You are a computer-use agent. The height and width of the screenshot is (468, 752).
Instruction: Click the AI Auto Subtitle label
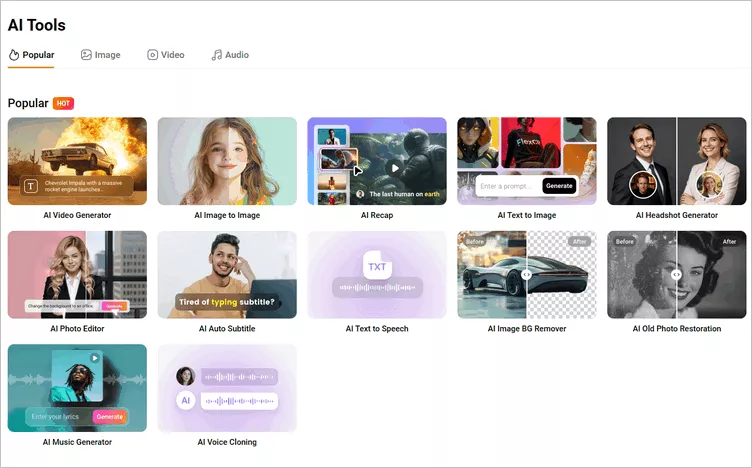pyautogui.click(x=227, y=328)
